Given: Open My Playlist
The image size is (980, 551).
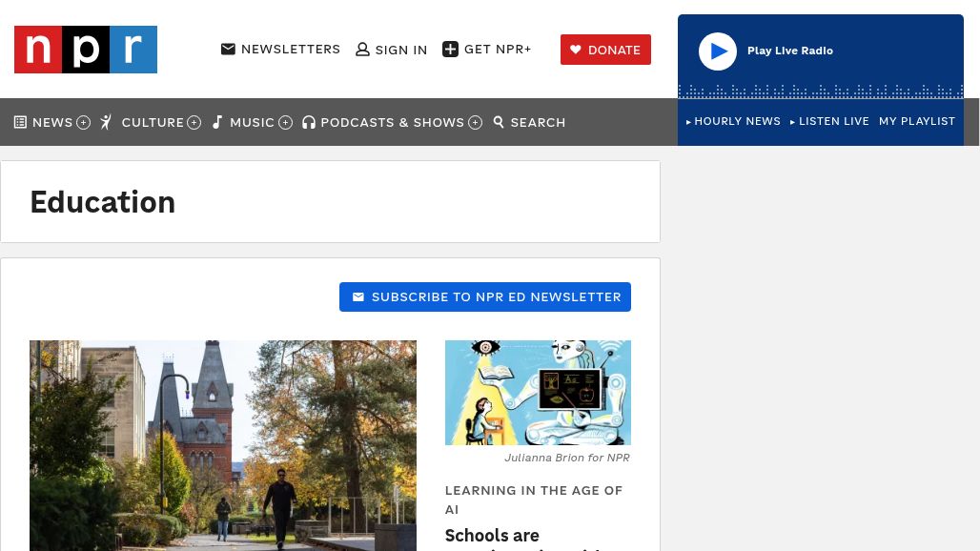Looking at the screenshot, I should coord(917,121).
